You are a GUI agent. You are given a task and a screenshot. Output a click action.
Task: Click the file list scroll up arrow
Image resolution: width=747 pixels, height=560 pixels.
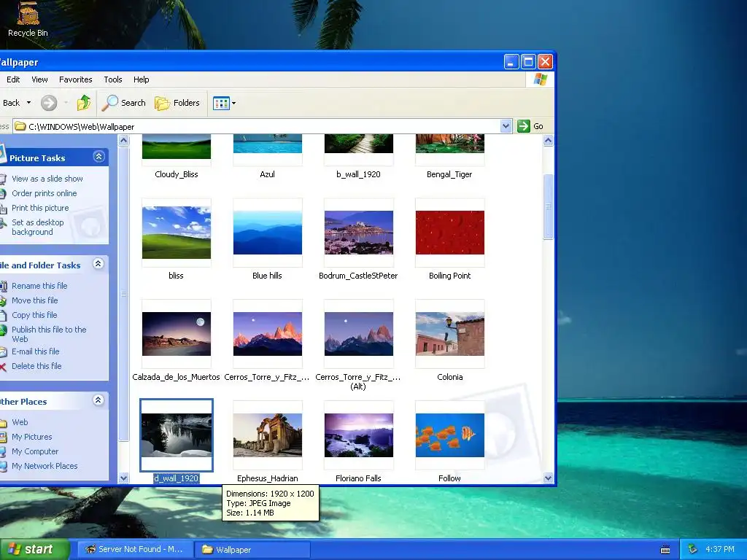[548, 141]
